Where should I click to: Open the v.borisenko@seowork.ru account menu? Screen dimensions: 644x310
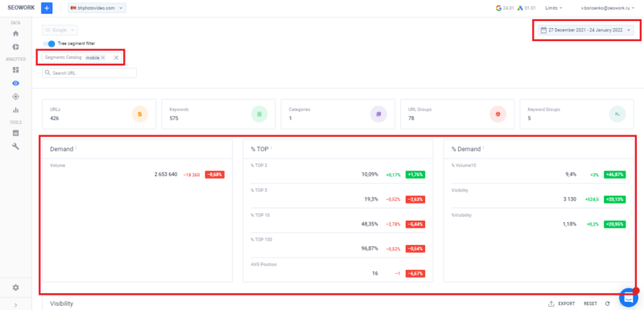609,8
